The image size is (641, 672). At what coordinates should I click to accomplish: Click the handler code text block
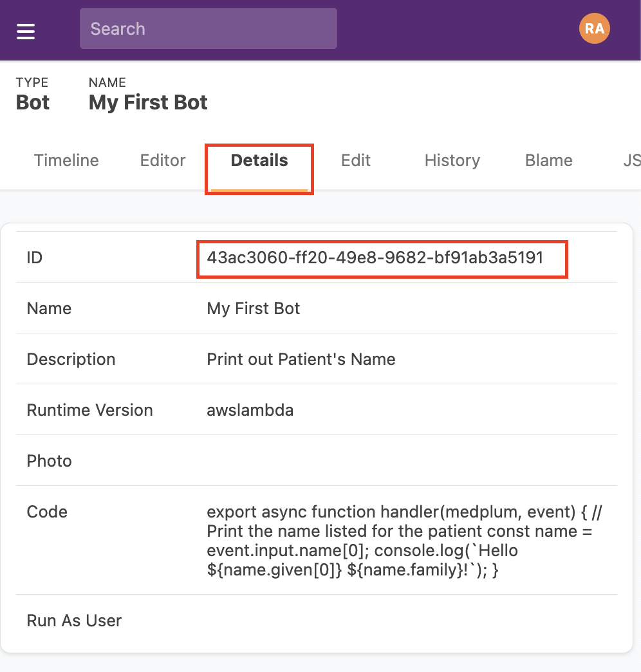coord(404,541)
